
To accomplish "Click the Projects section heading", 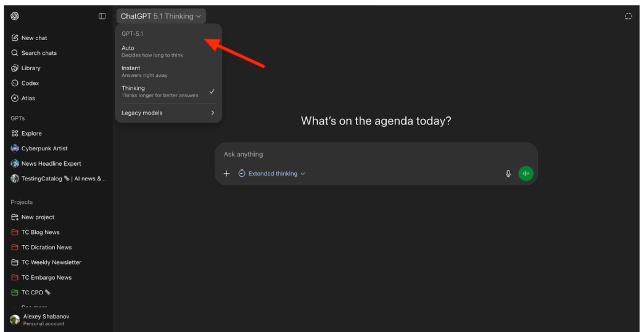I will coord(22,202).
